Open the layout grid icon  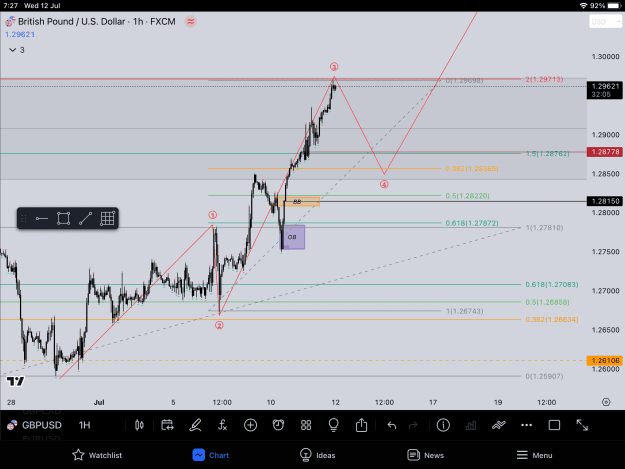pos(306,425)
